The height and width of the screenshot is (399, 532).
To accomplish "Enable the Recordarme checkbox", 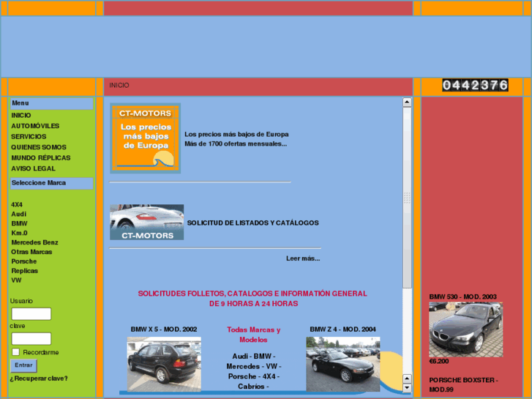I will [x=15, y=352].
